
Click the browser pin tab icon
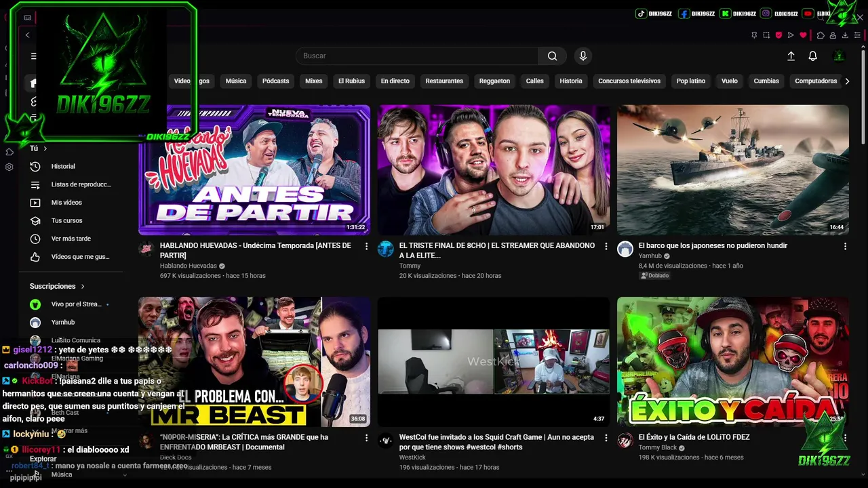coord(754,35)
